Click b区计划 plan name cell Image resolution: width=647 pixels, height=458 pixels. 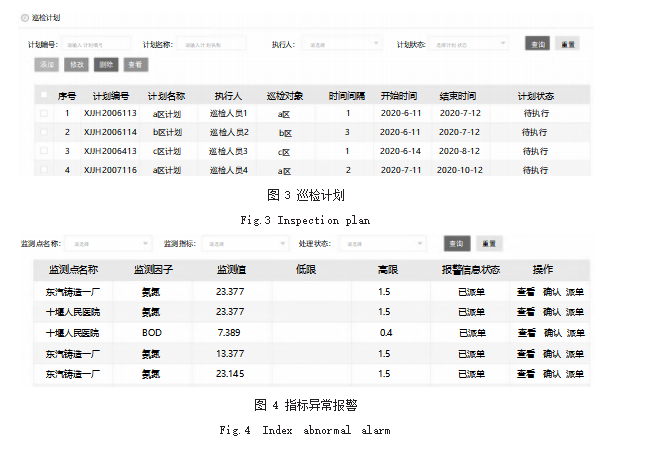168,132
